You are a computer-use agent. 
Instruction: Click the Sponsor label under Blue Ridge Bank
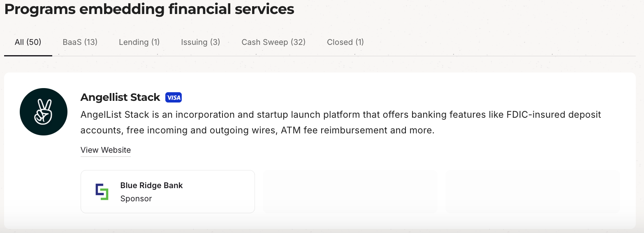coord(136,199)
